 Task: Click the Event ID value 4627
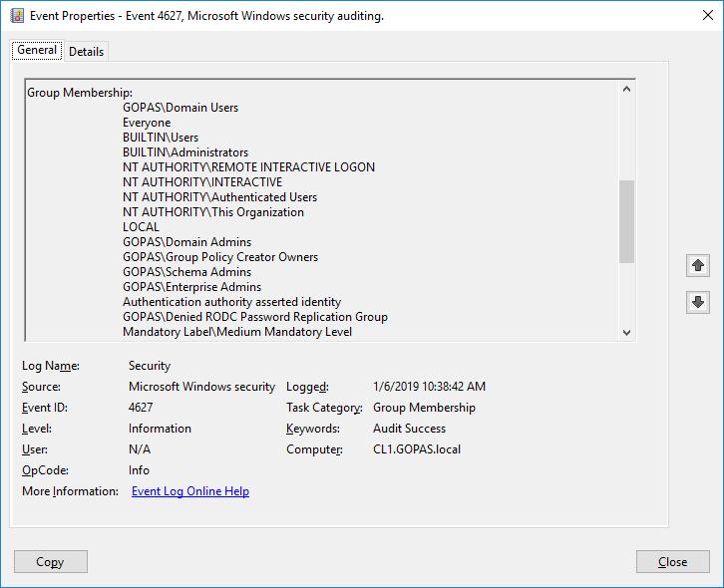point(141,408)
